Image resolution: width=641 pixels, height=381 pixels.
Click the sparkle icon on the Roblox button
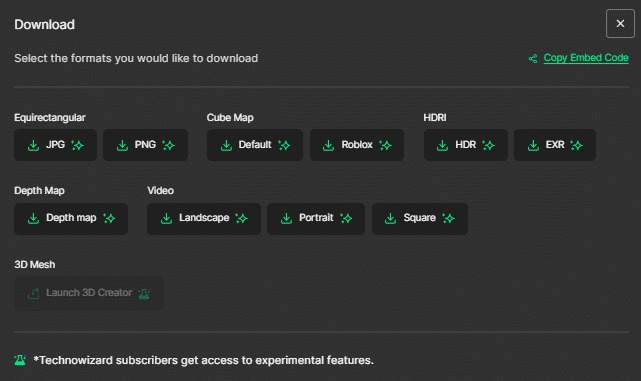[385, 145]
